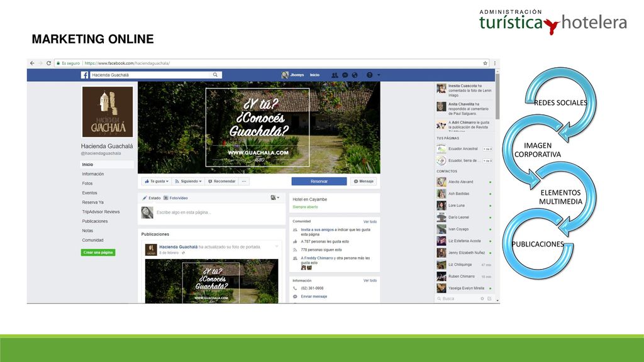Open more options ellipsis button
The width and height of the screenshot is (644, 362).
pos(244,182)
